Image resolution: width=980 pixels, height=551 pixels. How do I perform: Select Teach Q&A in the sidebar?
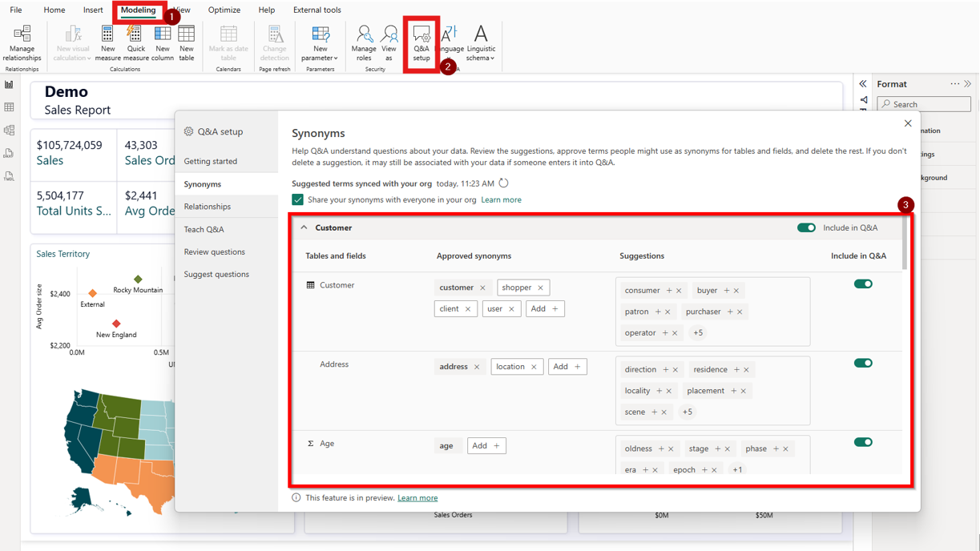point(204,229)
